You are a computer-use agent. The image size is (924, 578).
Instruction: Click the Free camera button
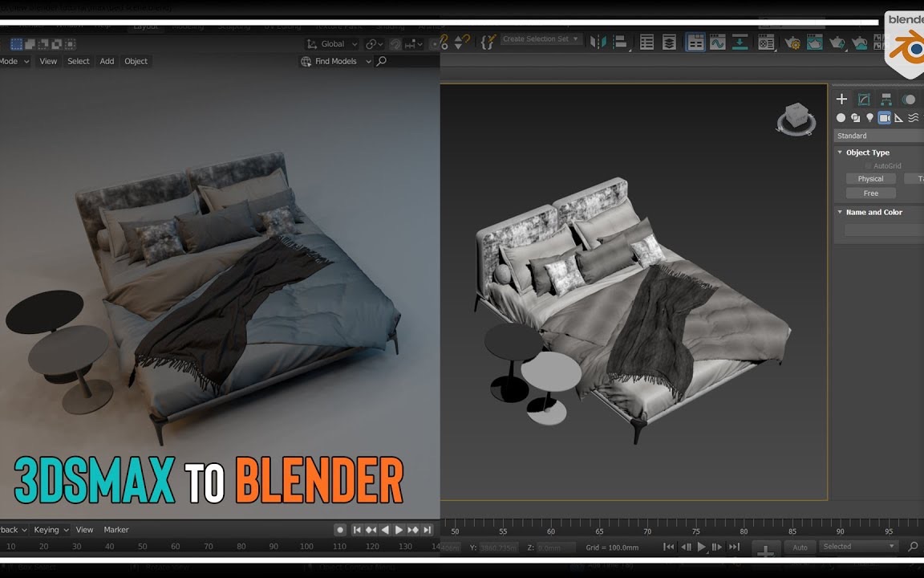871,193
